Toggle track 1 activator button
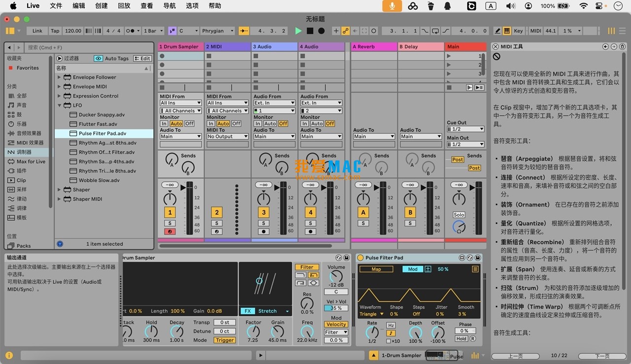 (170, 212)
